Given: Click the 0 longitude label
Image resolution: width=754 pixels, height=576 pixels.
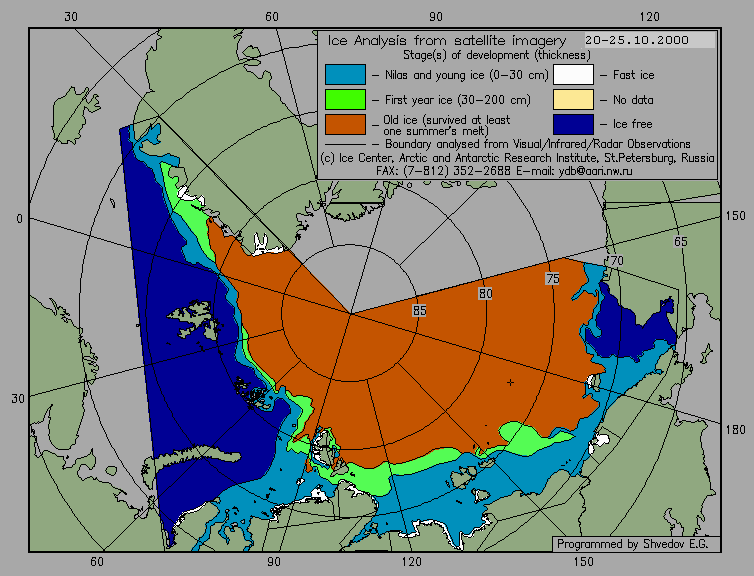Looking at the screenshot, I should (x=19, y=219).
